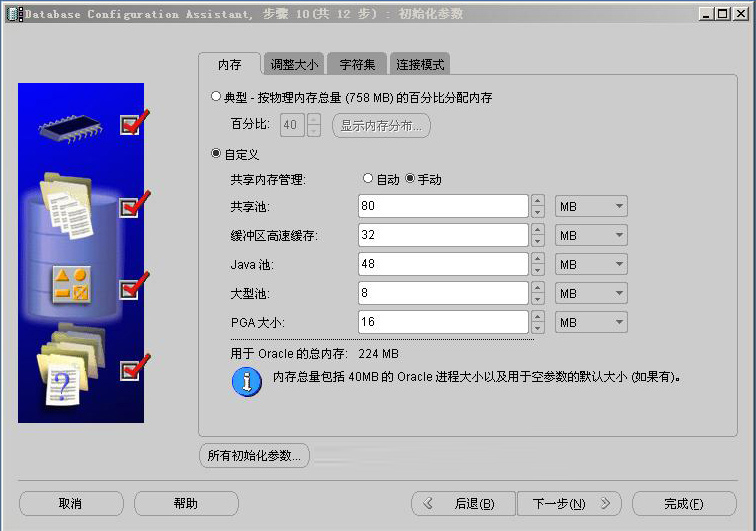Switch to the 调整大小 tab
756x531 pixels.
294,64
